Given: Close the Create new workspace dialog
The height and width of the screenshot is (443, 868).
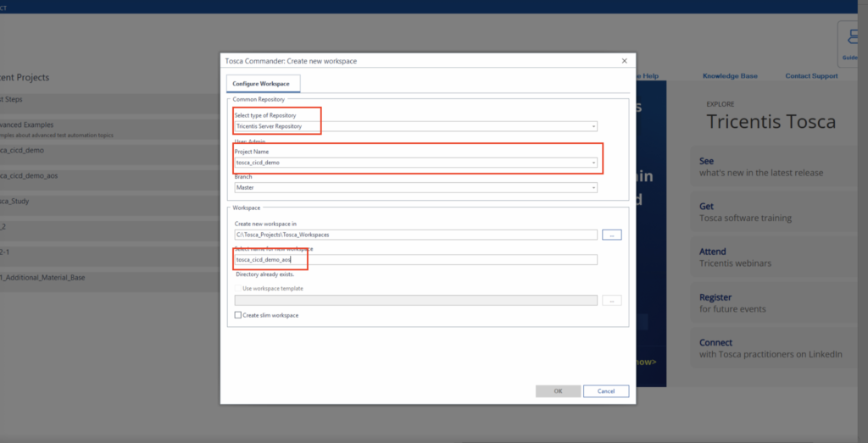Looking at the screenshot, I should [625, 61].
